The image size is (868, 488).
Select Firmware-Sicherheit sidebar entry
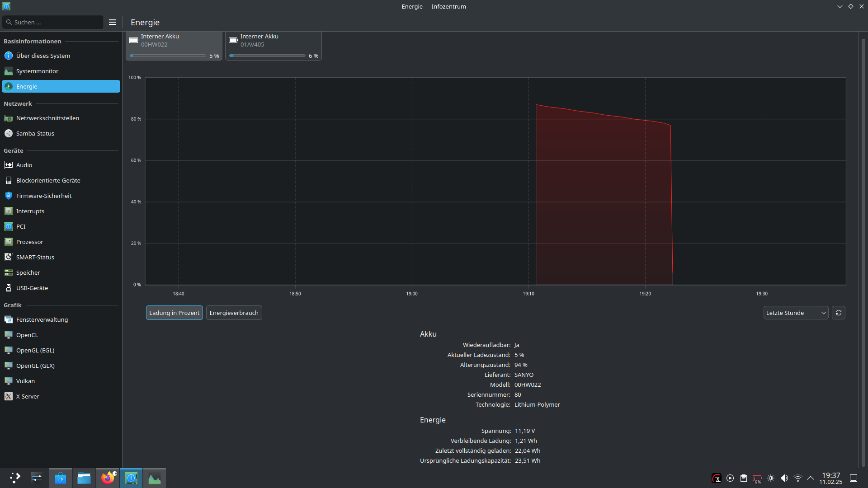click(44, 196)
